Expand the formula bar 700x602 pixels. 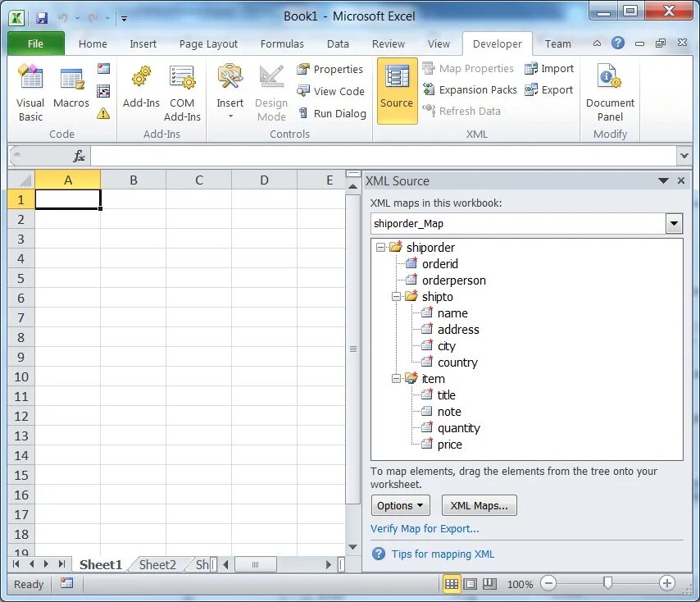(x=684, y=156)
